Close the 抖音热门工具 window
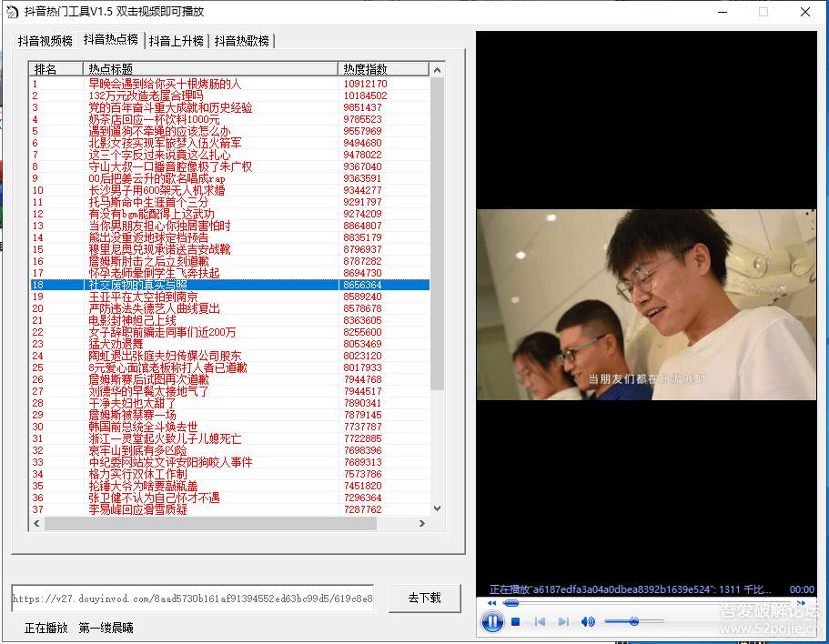Image resolution: width=829 pixels, height=644 pixels. pos(804,12)
